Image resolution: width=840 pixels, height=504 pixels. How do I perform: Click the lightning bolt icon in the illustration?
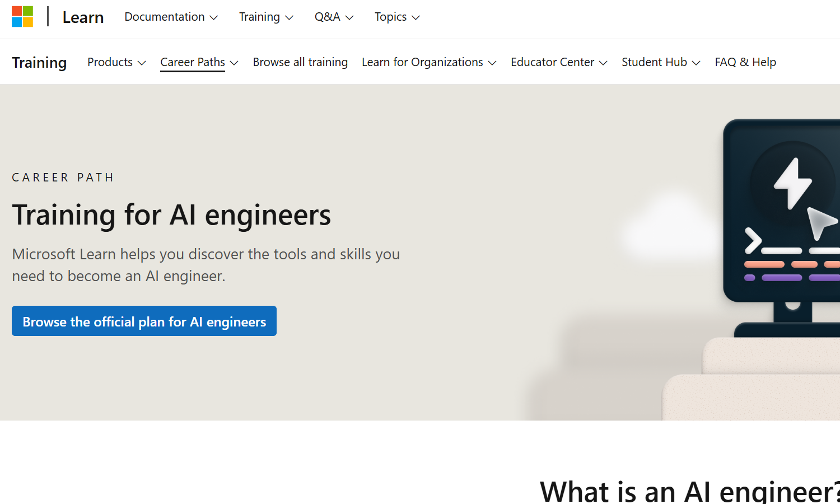tap(792, 183)
